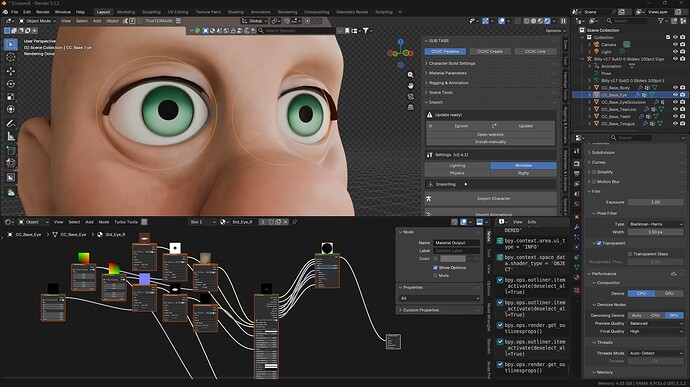Select the Cursor tool in viewport toolbar

11,57
